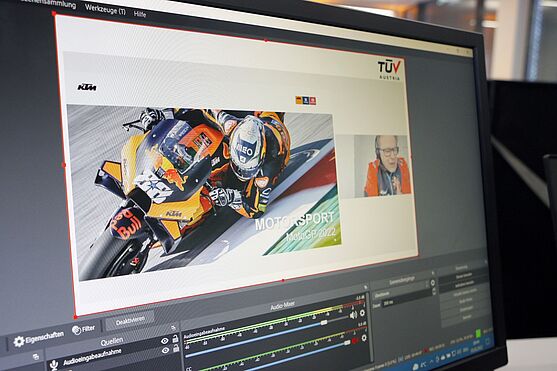Mute the first audio mixer channel speaker
557x371 pixels.
click(353, 315)
